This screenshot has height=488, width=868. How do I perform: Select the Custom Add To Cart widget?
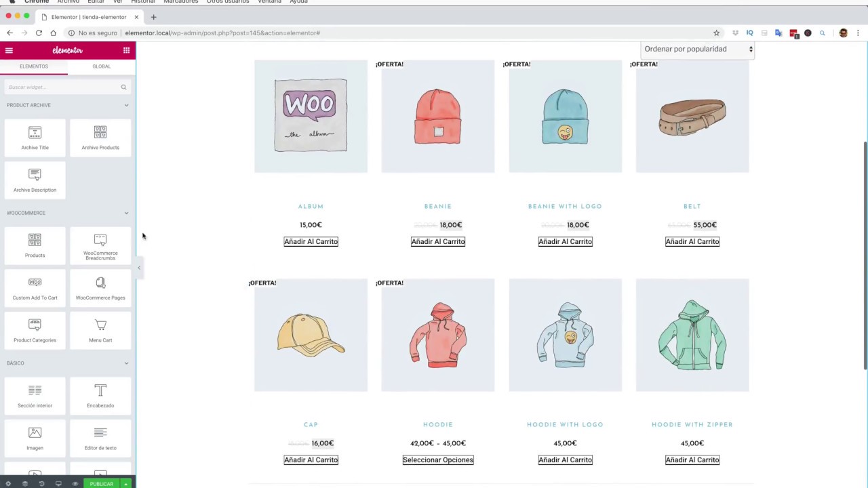tap(35, 288)
